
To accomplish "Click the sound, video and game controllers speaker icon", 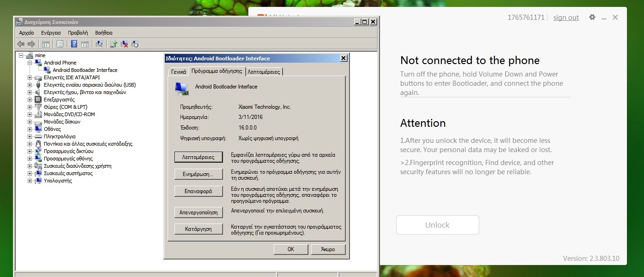I will (x=38, y=92).
